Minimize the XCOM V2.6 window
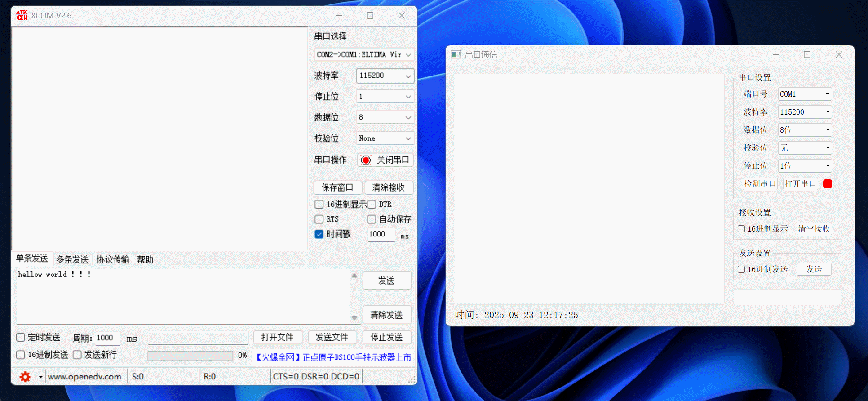 click(339, 15)
